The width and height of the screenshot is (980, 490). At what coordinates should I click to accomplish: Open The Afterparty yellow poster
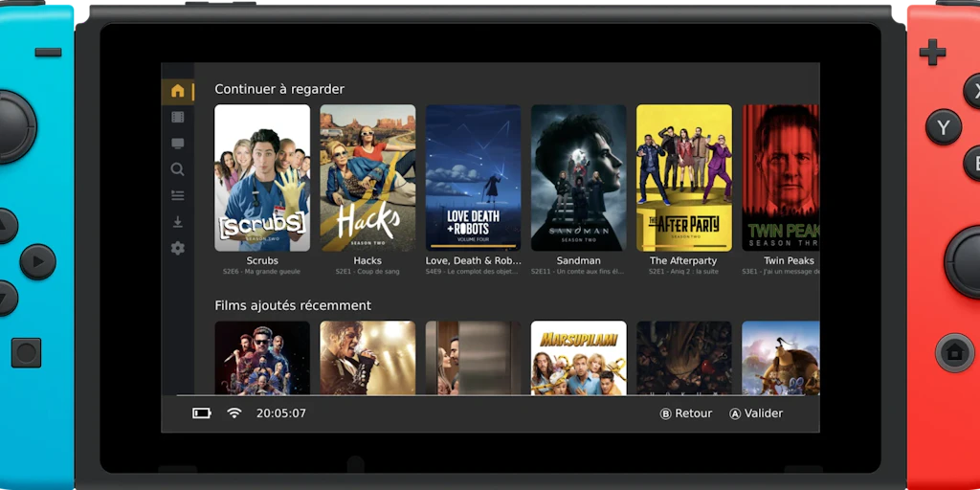[684, 177]
